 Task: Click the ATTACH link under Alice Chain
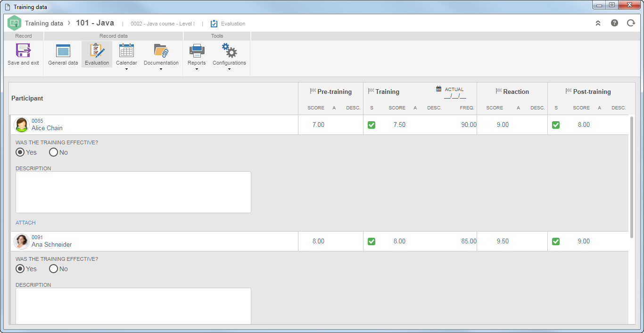(25, 223)
